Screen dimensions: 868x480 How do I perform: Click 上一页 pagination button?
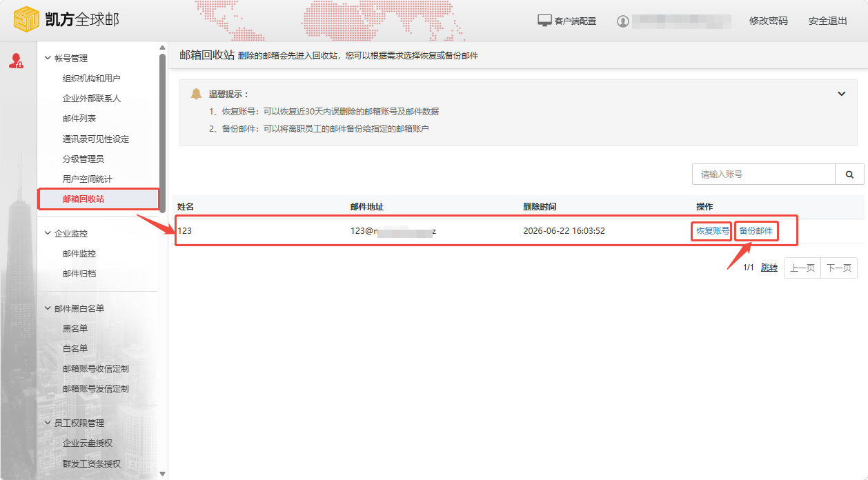pyautogui.click(x=802, y=268)
